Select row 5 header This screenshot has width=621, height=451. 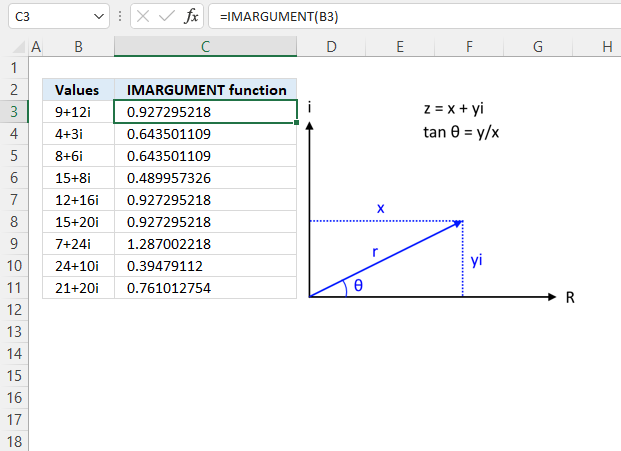[14, 156]
